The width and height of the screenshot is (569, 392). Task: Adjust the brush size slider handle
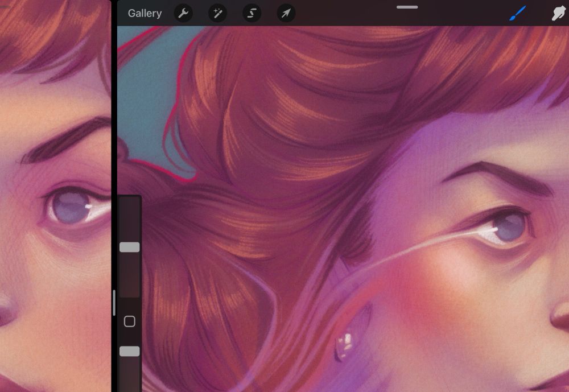(130, 247)
